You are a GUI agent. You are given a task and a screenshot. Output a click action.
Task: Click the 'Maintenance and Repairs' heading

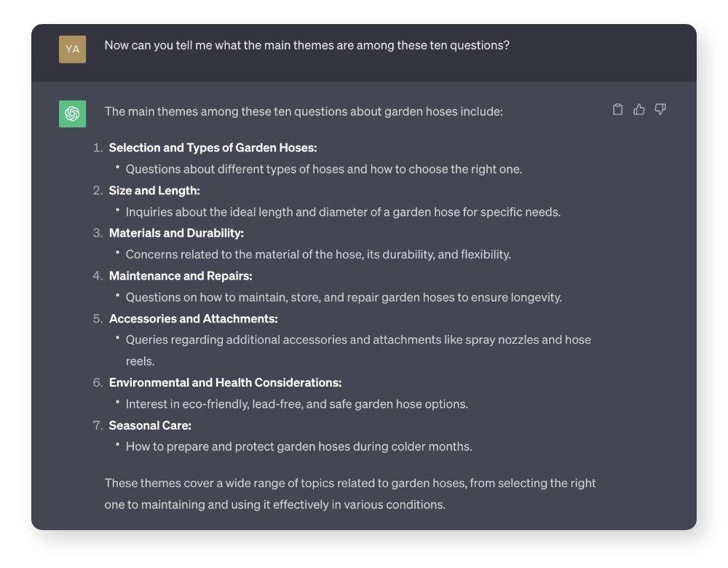(181, 276)
